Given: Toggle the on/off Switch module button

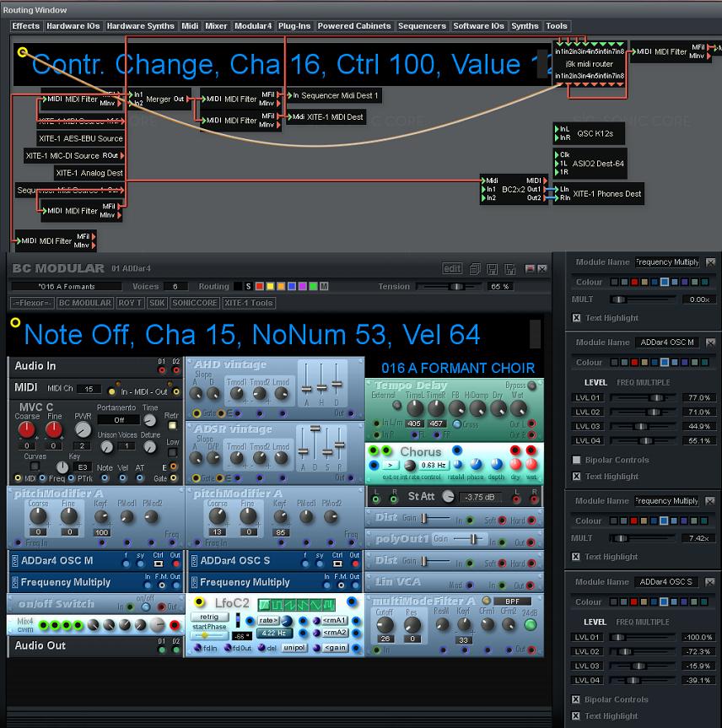Looking at the screenshot, I should tap(146, 607).
